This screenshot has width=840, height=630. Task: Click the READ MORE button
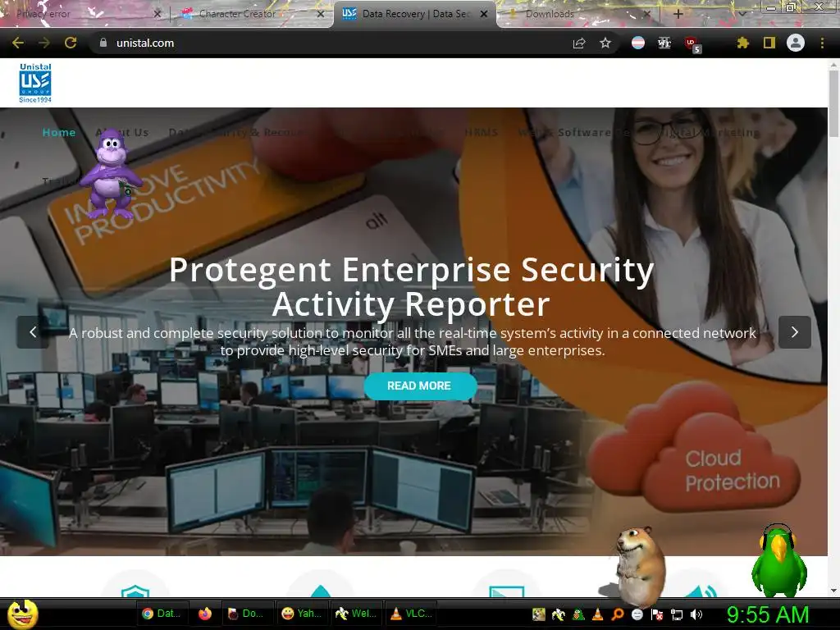click(x=420, y=386)
